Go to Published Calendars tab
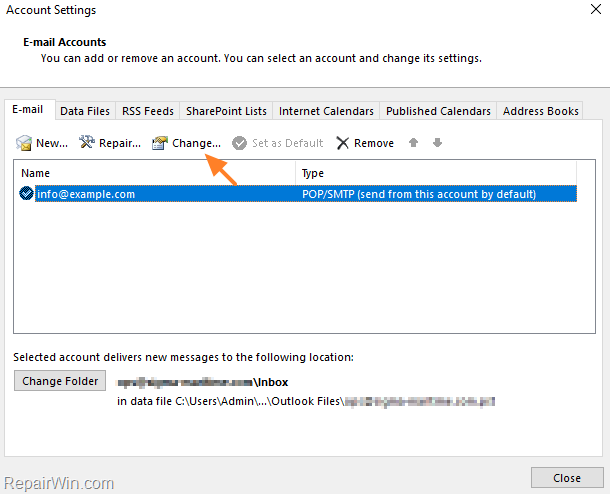 pos(438,111)
